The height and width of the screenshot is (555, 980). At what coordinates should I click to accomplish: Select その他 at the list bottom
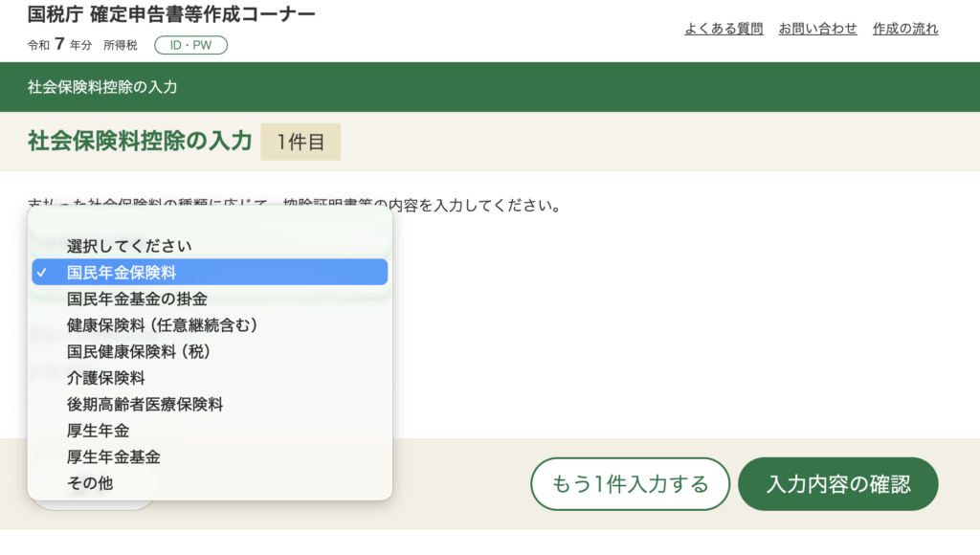pyautogui.click(x=90, y=483)
